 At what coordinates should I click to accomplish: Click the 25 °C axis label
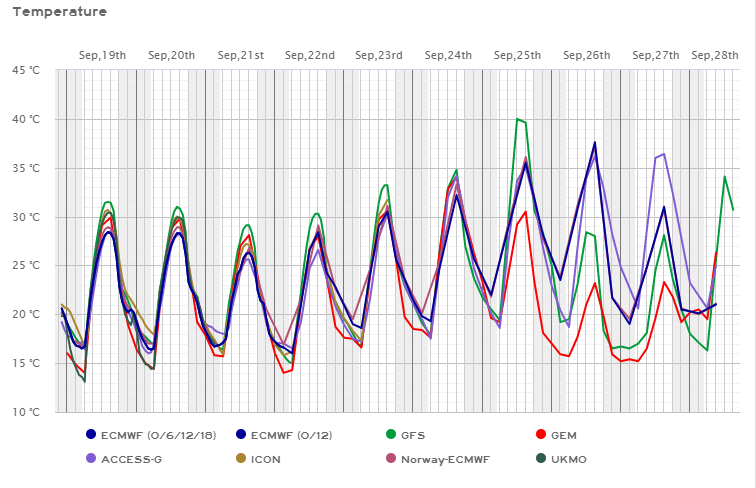tap(26, 266)
